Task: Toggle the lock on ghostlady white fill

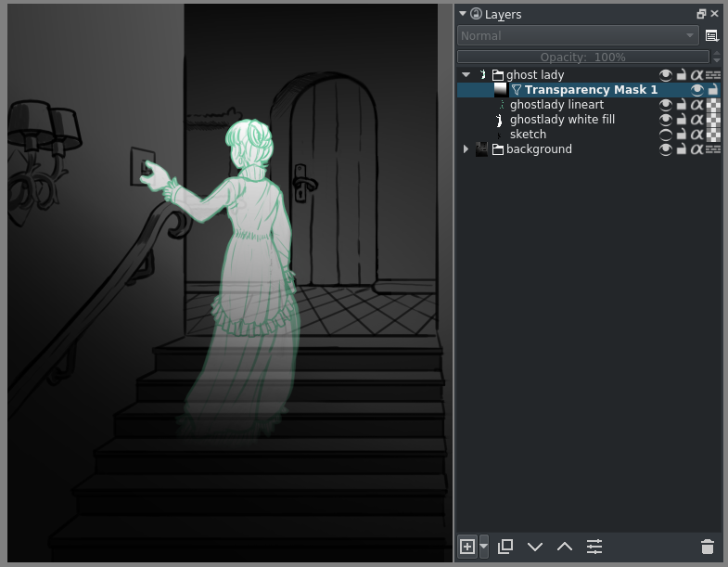Action: tap(681, 120)
